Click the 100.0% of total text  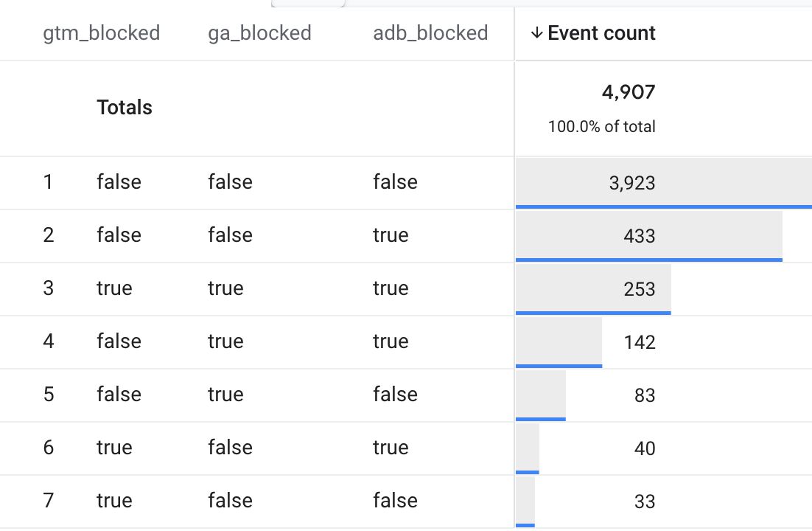[602, 127]
